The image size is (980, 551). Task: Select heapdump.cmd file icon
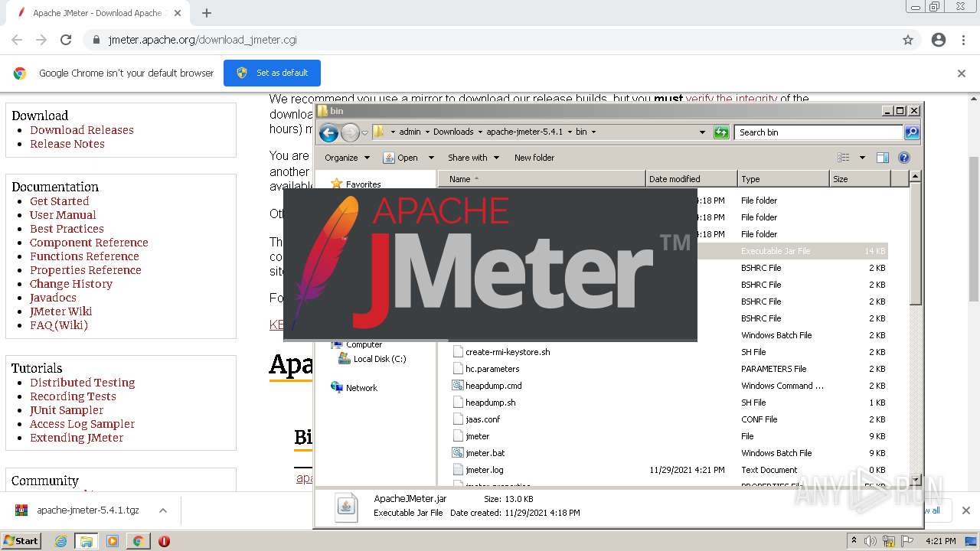point(458,386)
